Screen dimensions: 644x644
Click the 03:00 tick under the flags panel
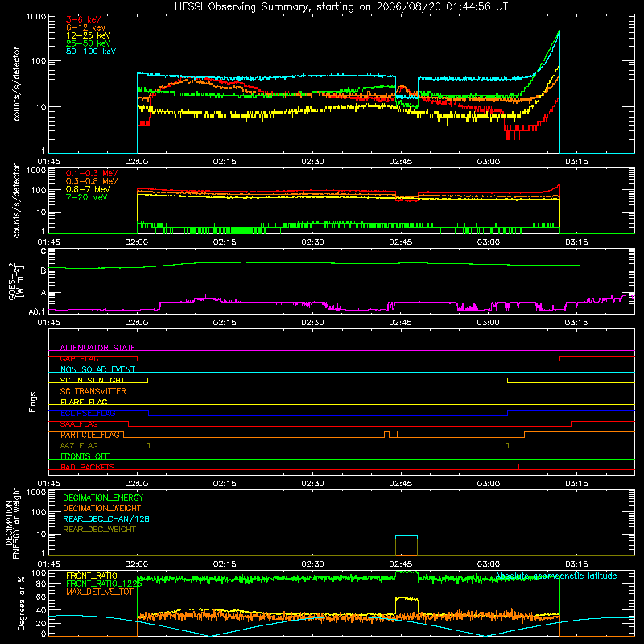pos(489,484)
